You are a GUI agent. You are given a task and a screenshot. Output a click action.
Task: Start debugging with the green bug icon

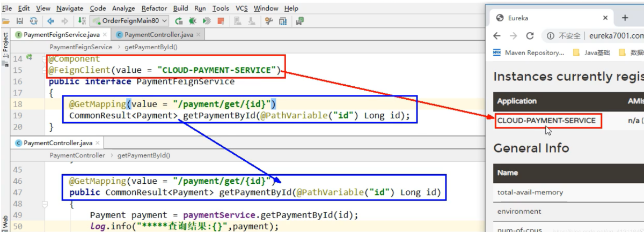(x=193, y=21)
